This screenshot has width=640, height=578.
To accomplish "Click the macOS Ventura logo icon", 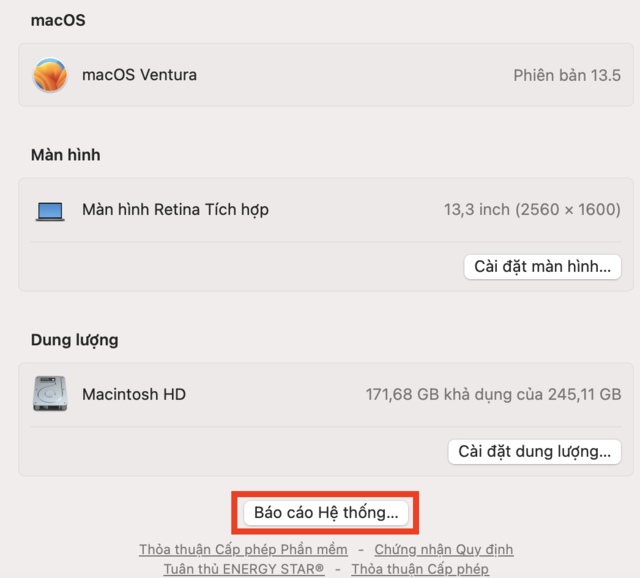I will click(50, 75).
